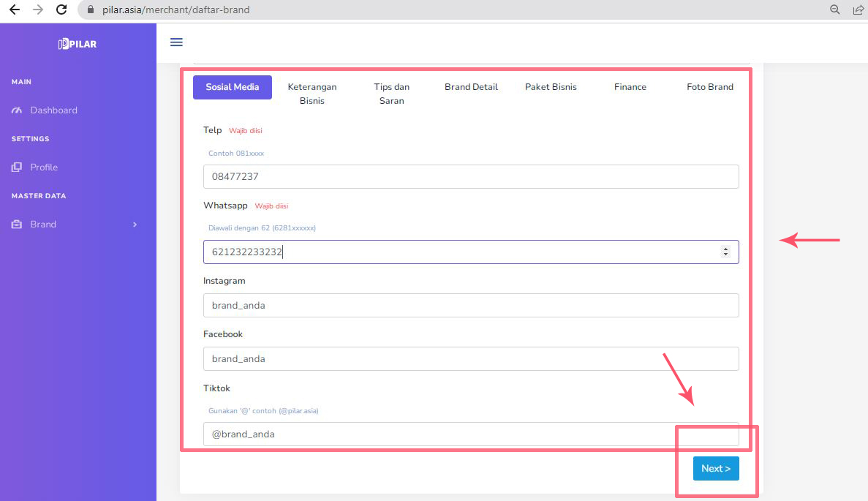Adjust the Whatsapp number spinner

[x=725, y=252]
